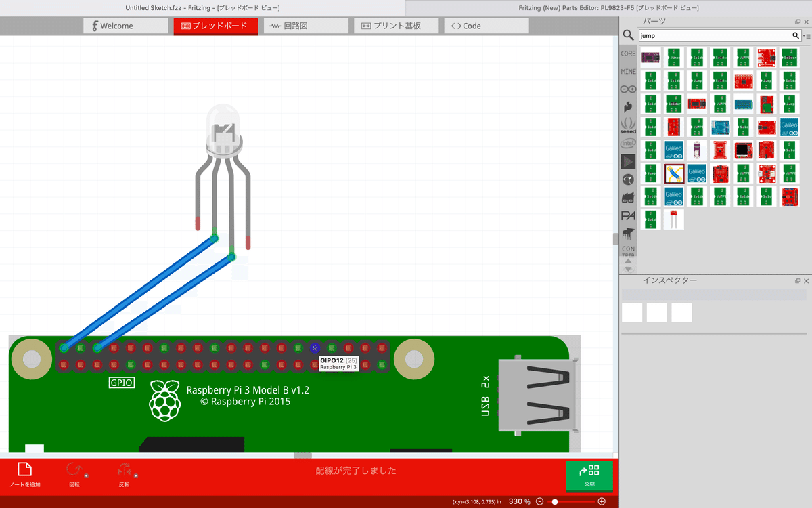Zoom in with the plus icon
This screenshot has height=508, width=812.
tap(602, 501)
